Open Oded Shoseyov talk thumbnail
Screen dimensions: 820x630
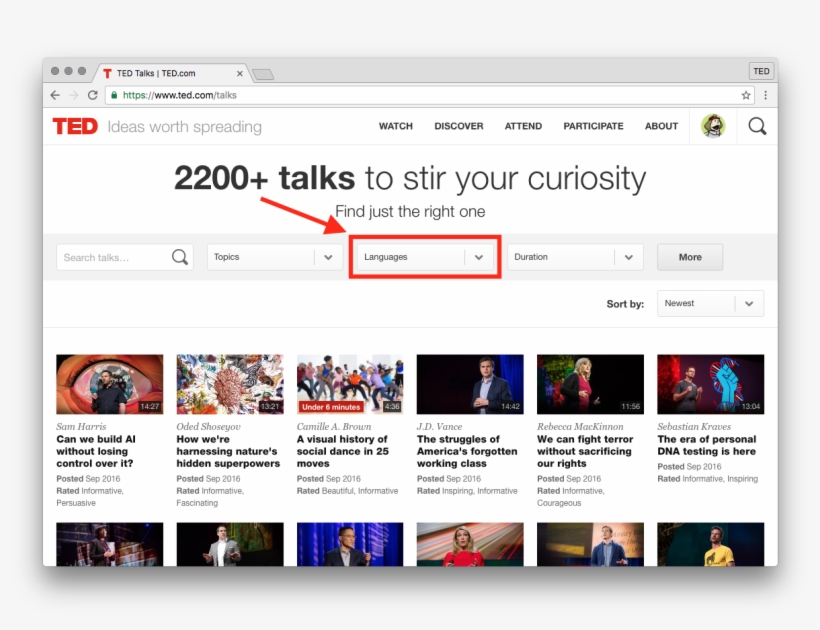coord(230,384)
